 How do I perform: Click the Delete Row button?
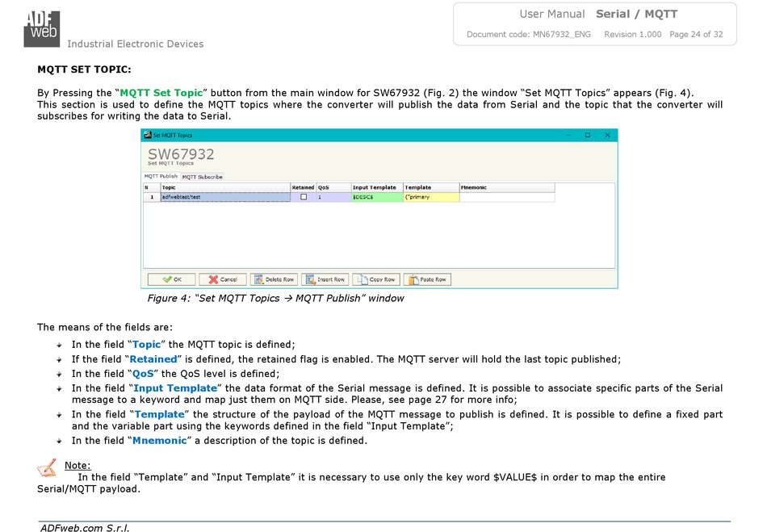click(x=274, y=279)
